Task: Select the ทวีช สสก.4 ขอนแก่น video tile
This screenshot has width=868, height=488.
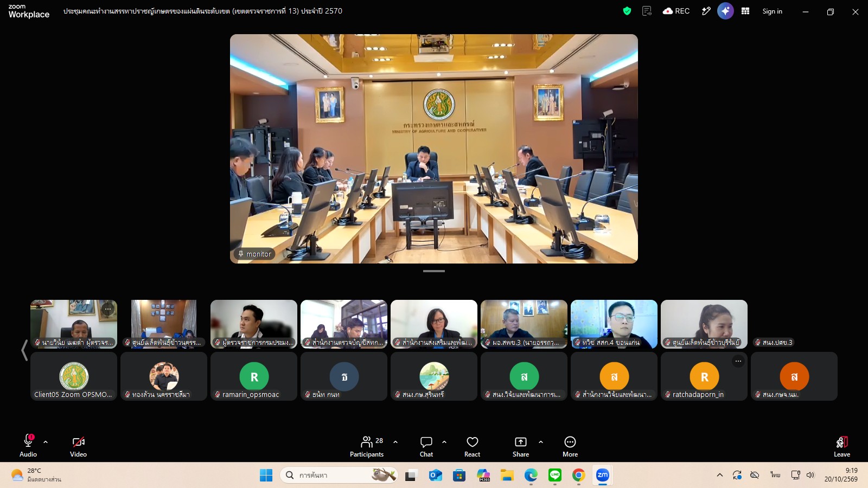Action: [614, 324]
